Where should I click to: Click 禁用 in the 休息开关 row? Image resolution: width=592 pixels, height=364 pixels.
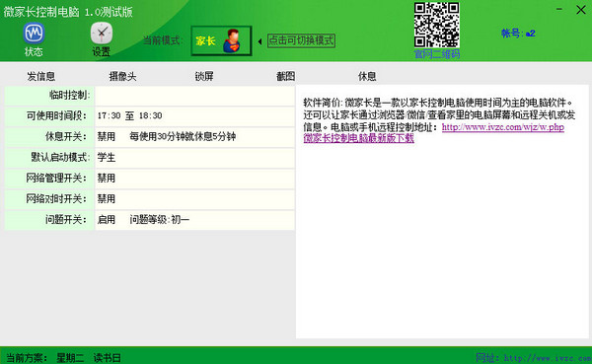pyautogui.click(x=107, y=136)
